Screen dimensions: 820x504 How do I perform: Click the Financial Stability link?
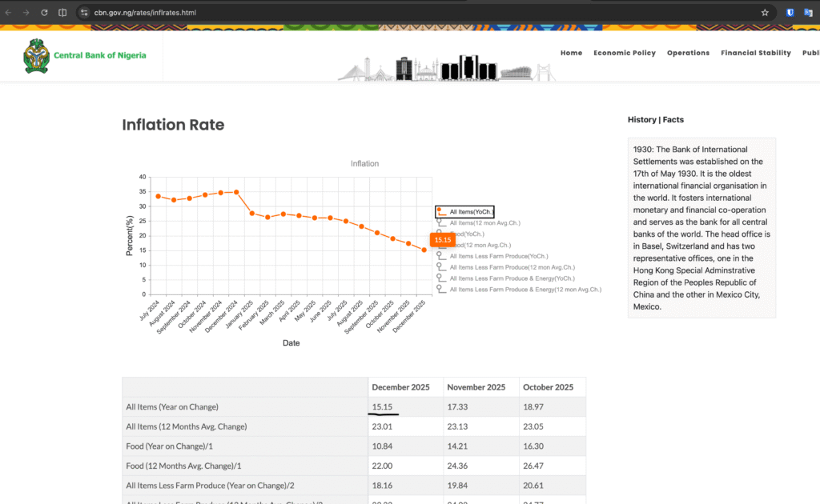click(x=755, y=53)
